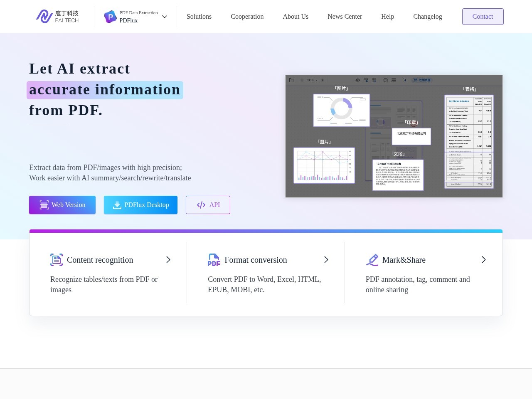Click the table extraction thumbnail in preview
Viewport: 532px width, 399px height.
coord(469,142)
